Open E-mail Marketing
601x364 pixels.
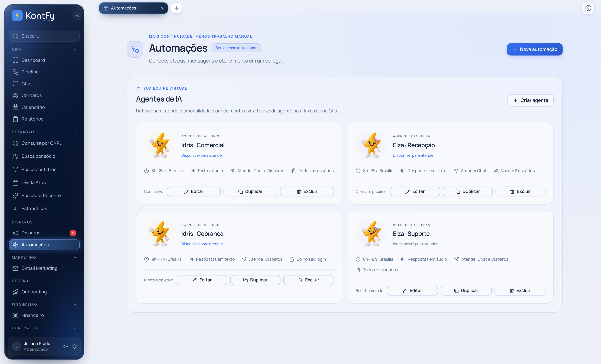tap(44, 268)
